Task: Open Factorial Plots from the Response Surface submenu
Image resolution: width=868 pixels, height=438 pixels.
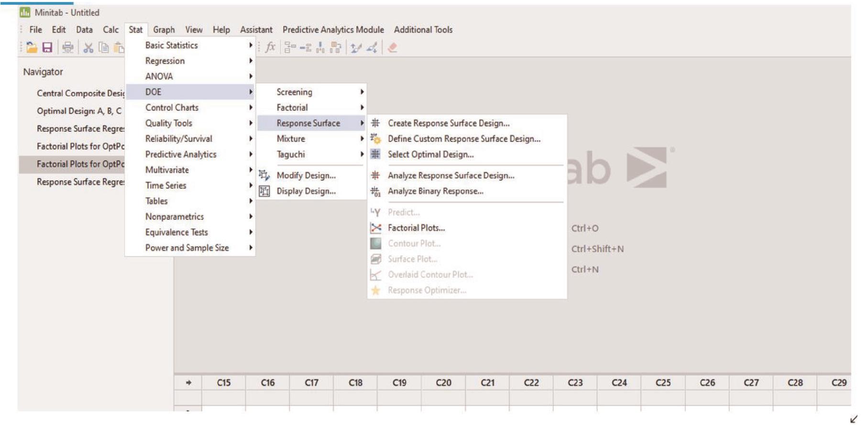Action: 467,228
